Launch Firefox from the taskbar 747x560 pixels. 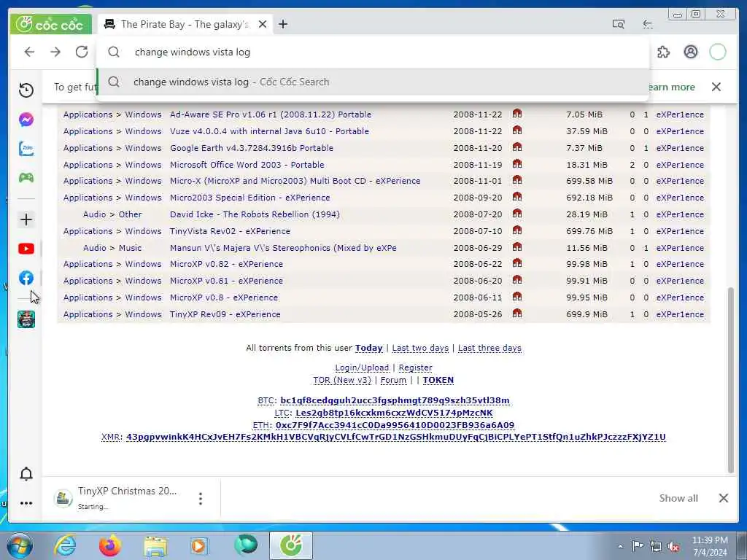pos(110,545)
